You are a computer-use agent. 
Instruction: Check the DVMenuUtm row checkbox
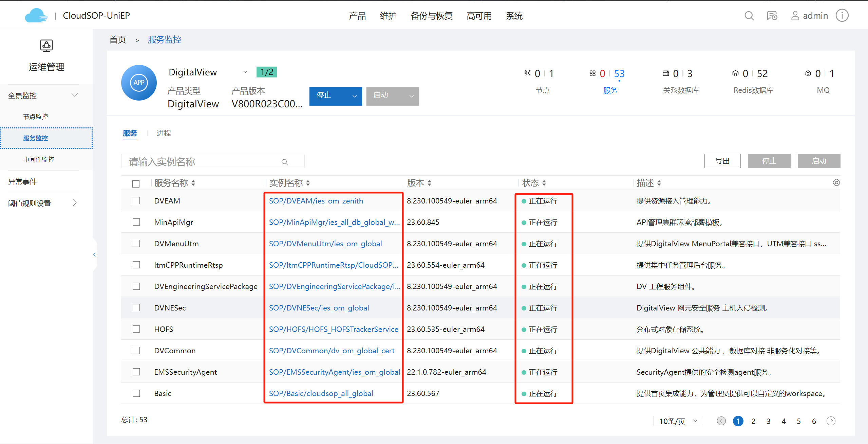[x=136, y=244]
